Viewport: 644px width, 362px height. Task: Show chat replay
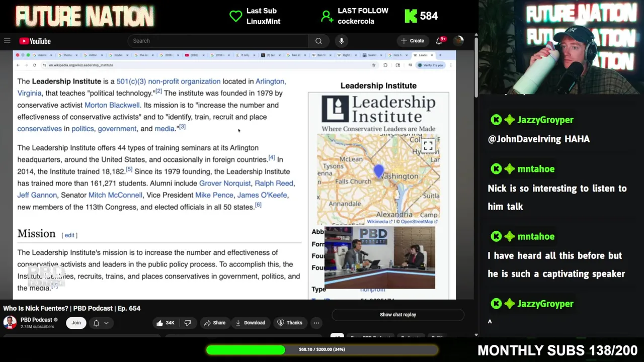coord(397,315)
